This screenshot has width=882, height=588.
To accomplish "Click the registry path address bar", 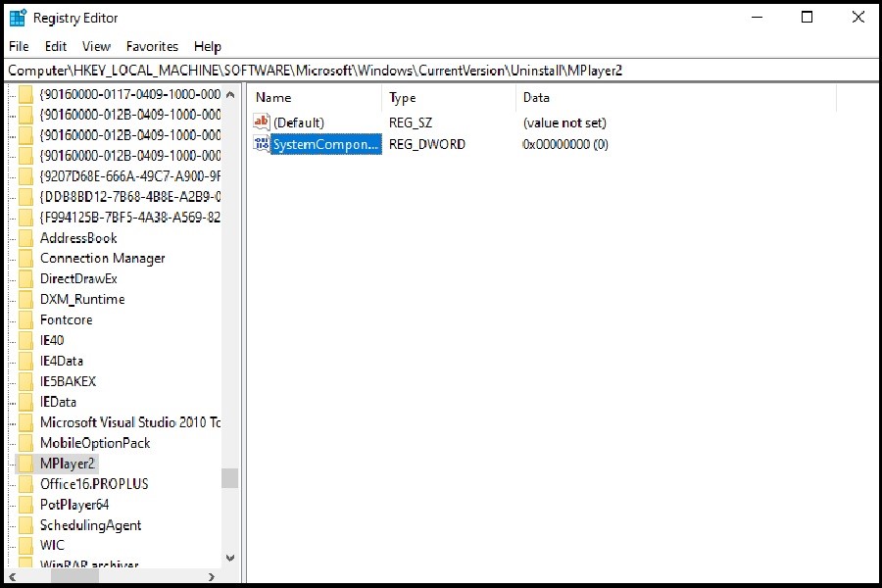I will 441,71.
